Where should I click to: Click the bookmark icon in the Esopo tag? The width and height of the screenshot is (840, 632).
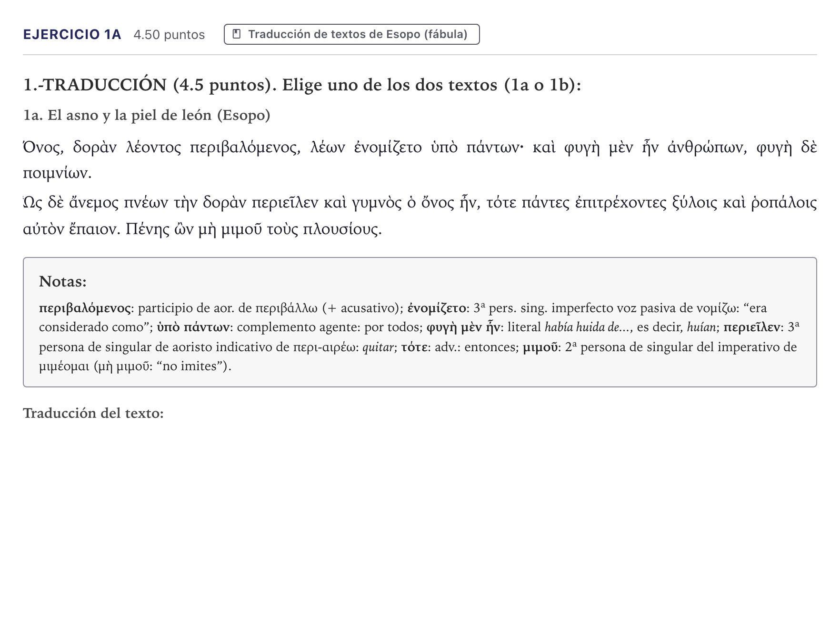tap(237, 34)
